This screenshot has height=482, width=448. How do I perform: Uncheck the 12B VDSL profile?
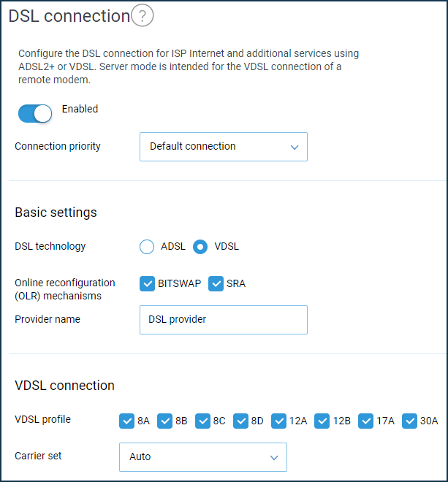coord(322,421)
